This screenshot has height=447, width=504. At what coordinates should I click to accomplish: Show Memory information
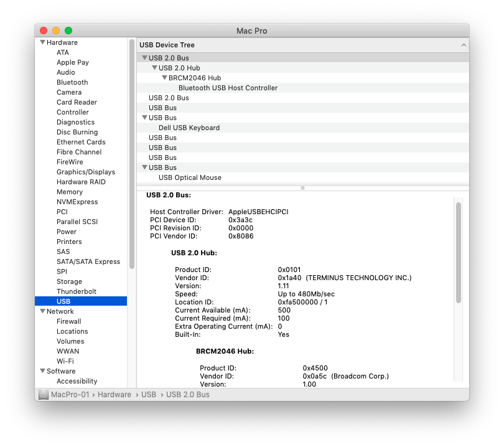(x=70, y=192)
